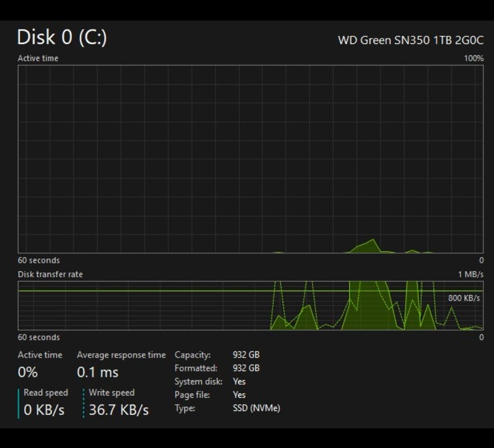Click the 100% graph scale label
This screenshot has width=494, height=448.
(x=473, y=58)
